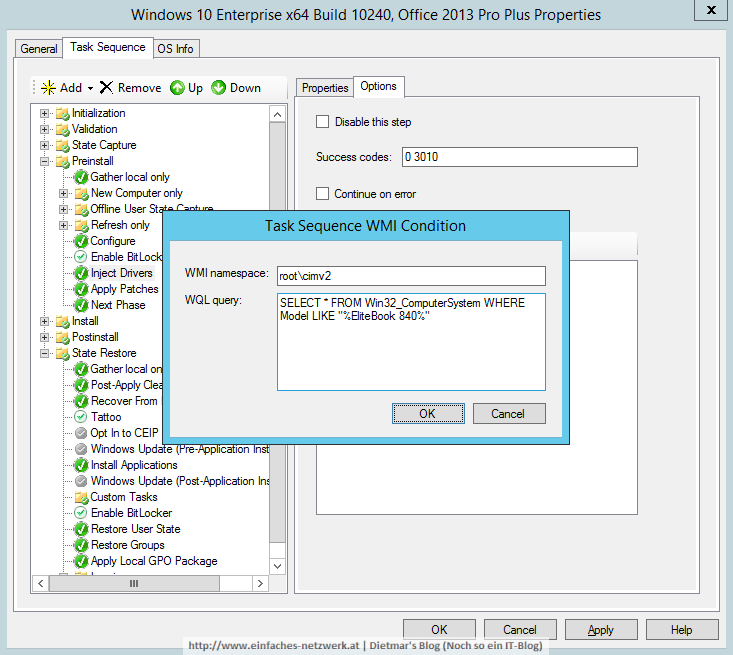733x655 pixels.
Task: Open the Add dropdown arrow
Action: [90, 88]
